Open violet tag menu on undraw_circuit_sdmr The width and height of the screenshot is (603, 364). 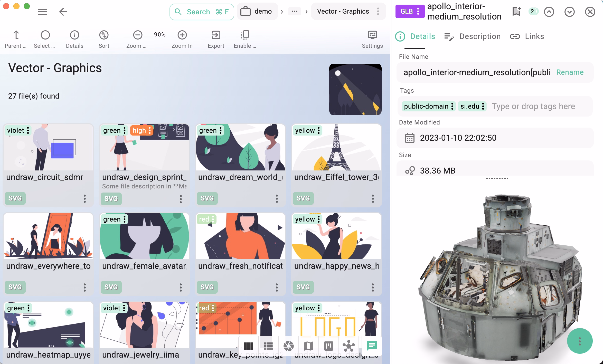28,130
